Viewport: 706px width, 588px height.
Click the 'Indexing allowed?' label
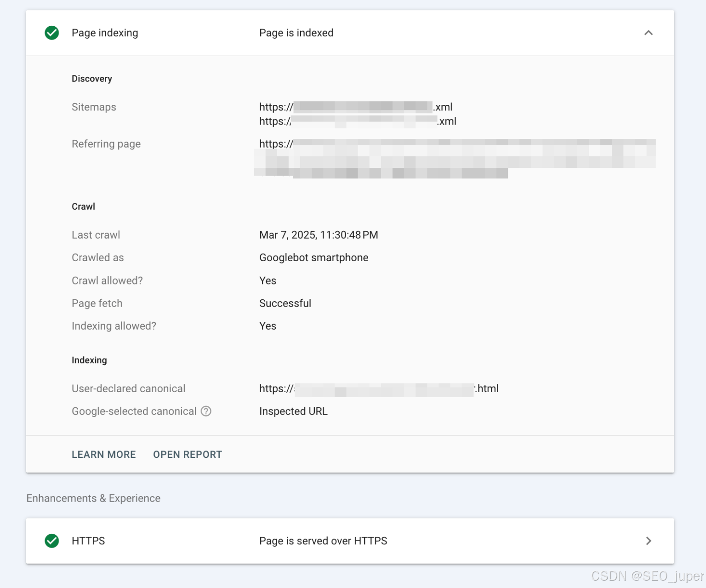(114, 326)
